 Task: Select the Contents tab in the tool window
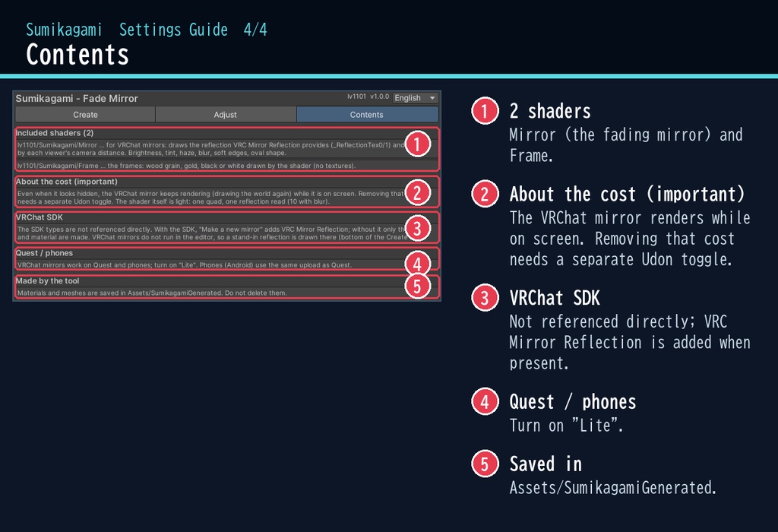(367, 115)
